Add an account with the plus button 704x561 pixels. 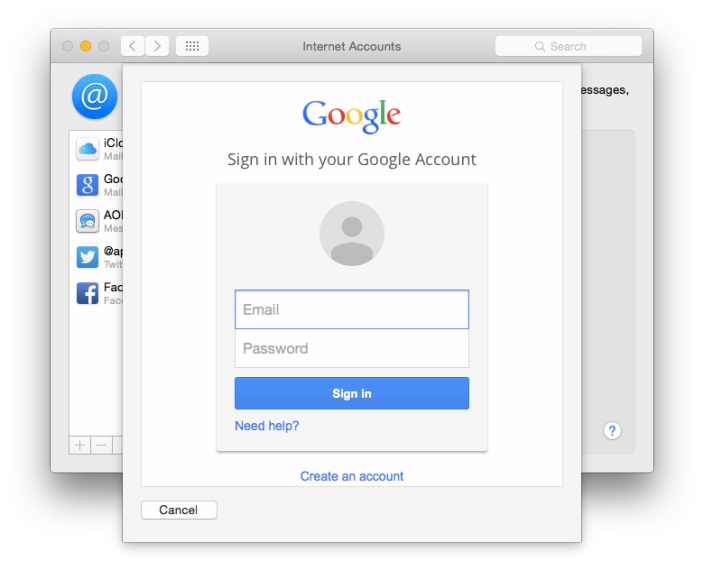click(80, 445)
